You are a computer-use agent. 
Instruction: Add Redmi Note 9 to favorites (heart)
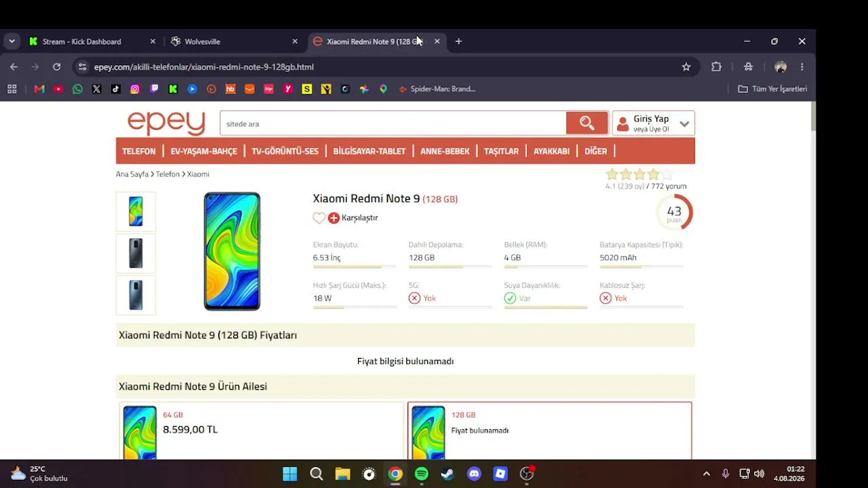click(319, 218)
